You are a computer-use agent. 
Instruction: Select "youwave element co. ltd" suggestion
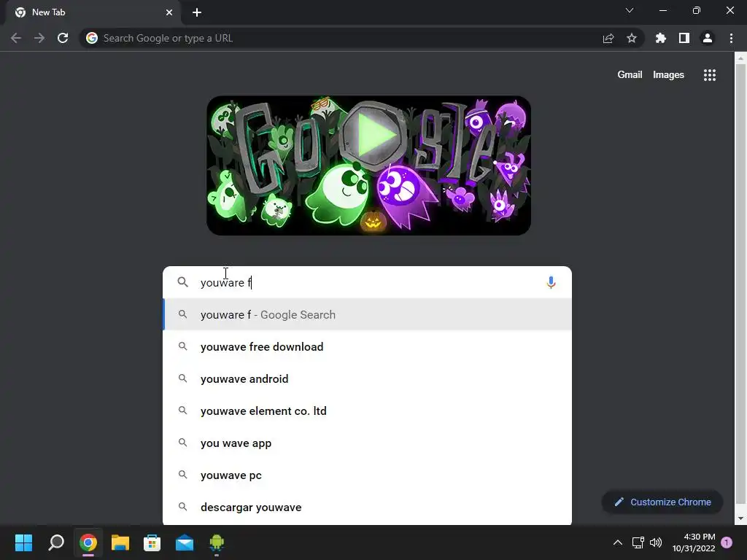(x=368, y=411)
